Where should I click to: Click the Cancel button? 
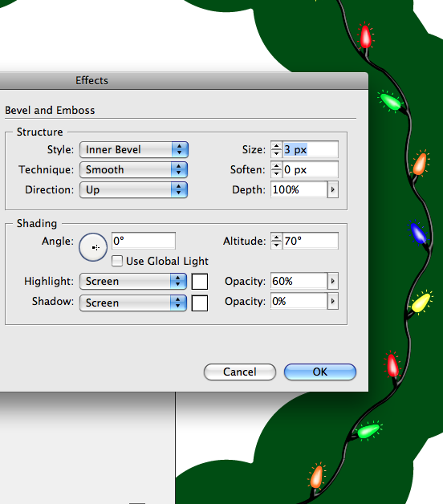coord(239,372)
